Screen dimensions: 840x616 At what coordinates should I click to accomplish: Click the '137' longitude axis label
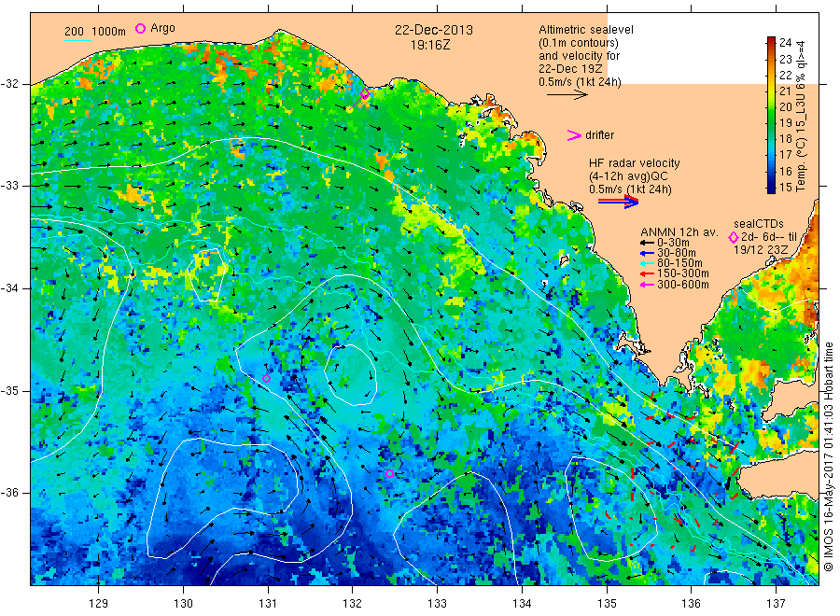point(776,604)
